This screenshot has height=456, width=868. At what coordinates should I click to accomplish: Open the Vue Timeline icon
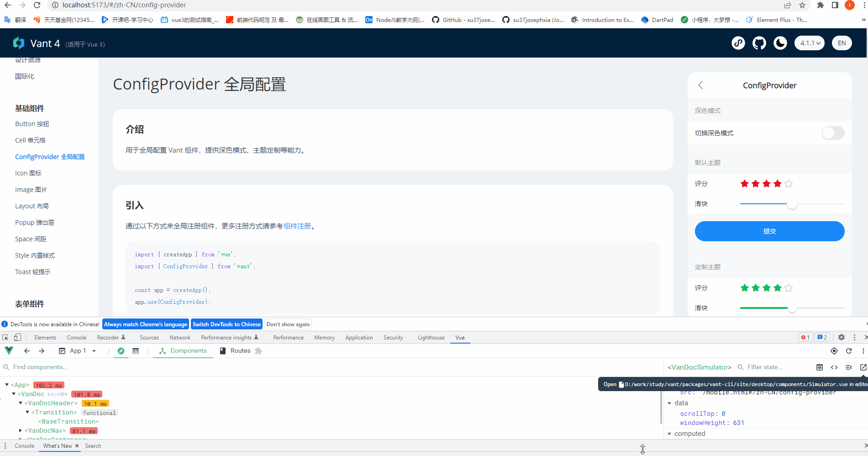[136, 351]
